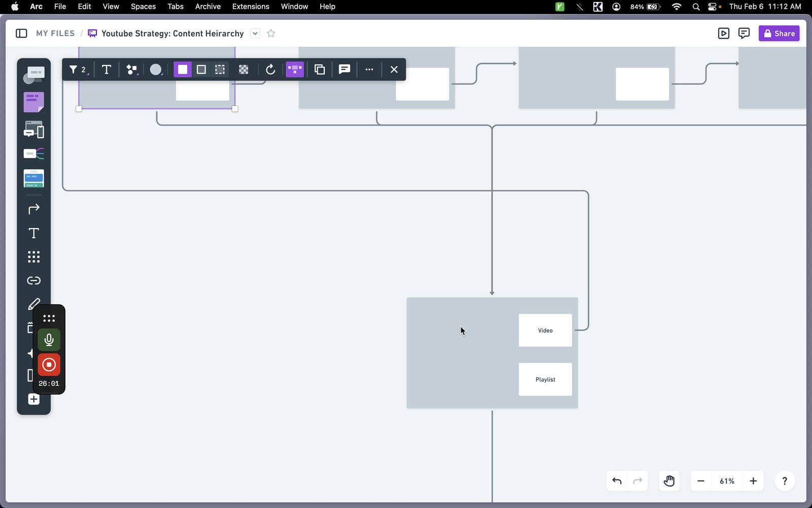This screenshot has height=508, width=812.
Task: Add a comment to selection
Action: point(345,70)
